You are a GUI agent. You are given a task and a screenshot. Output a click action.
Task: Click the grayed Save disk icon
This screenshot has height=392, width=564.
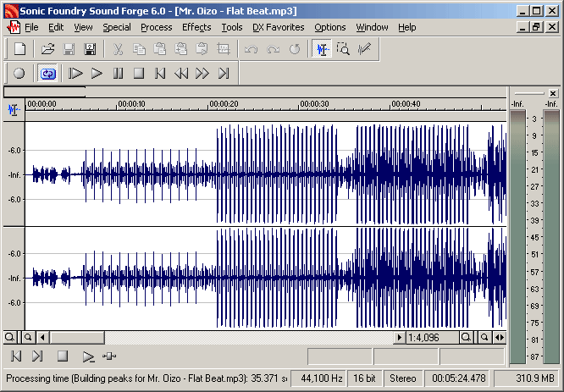click(69, 49)
